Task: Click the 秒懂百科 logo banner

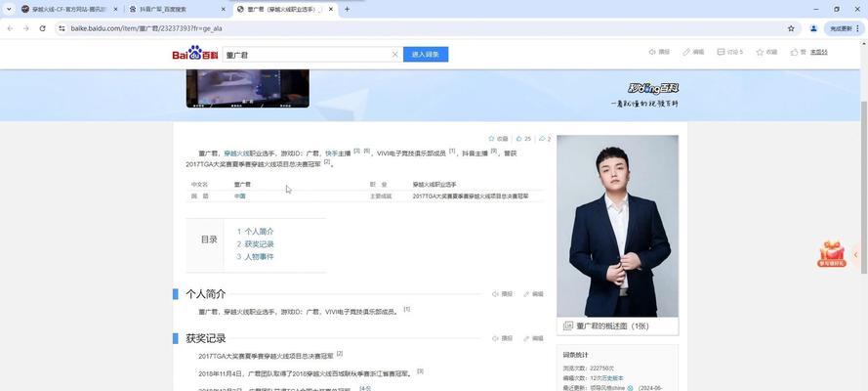Action: [x=653, y=89]
